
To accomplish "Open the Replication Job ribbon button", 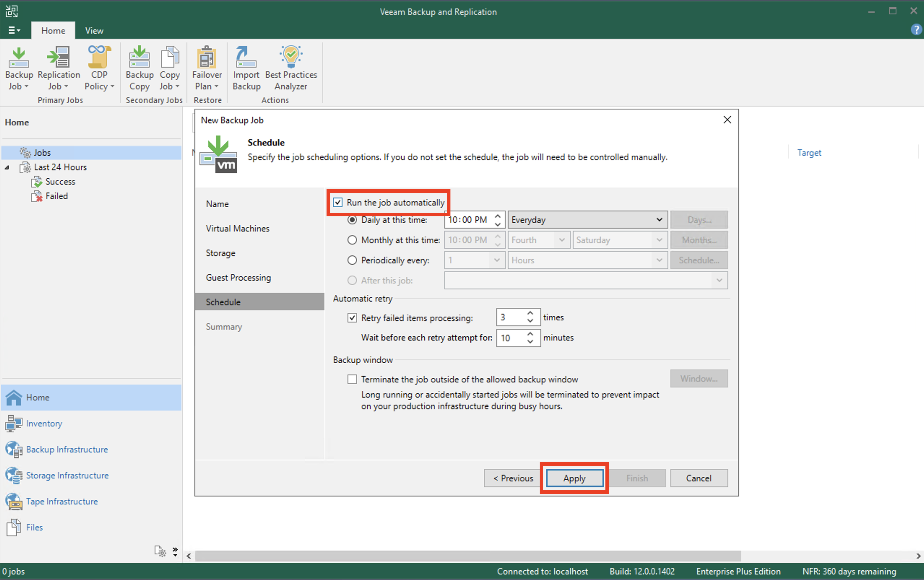I will click(58, 68).
